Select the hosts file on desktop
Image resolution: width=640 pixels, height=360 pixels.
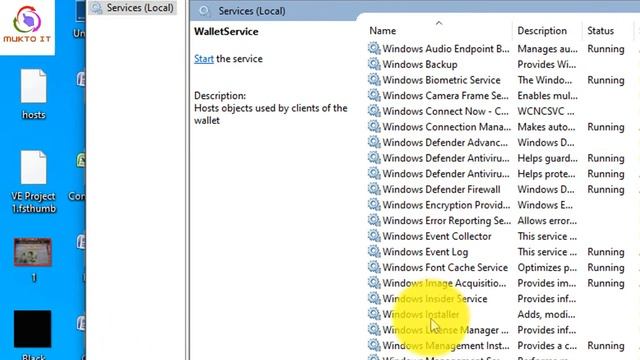pos(33,94)
